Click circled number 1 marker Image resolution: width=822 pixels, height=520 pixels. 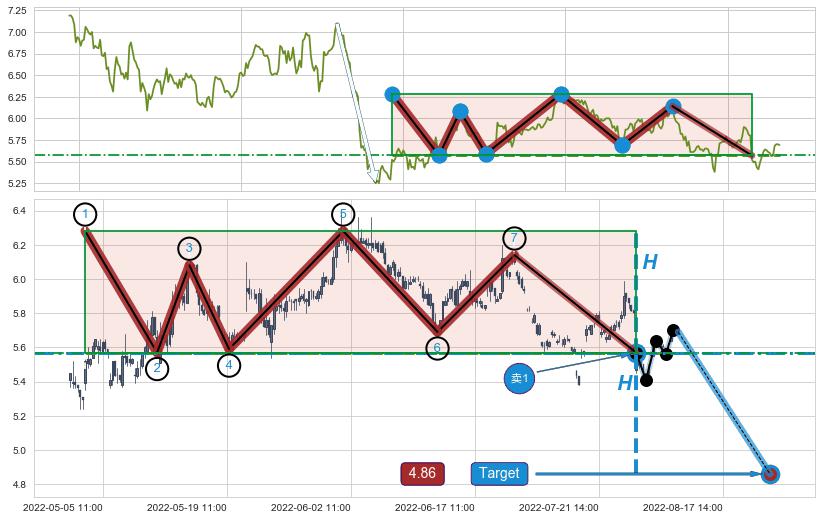(x=86, y=215)
